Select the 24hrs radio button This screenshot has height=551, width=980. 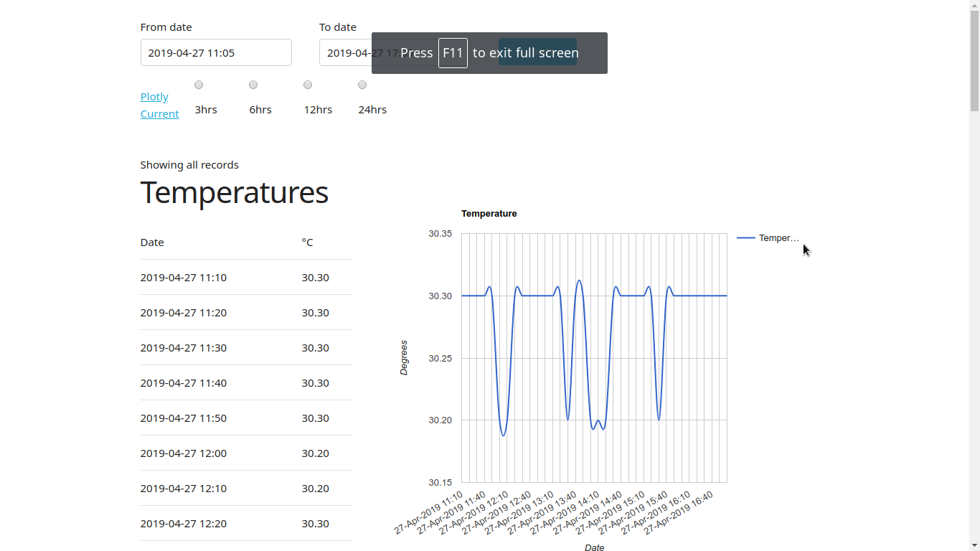(x=362, y=85)
